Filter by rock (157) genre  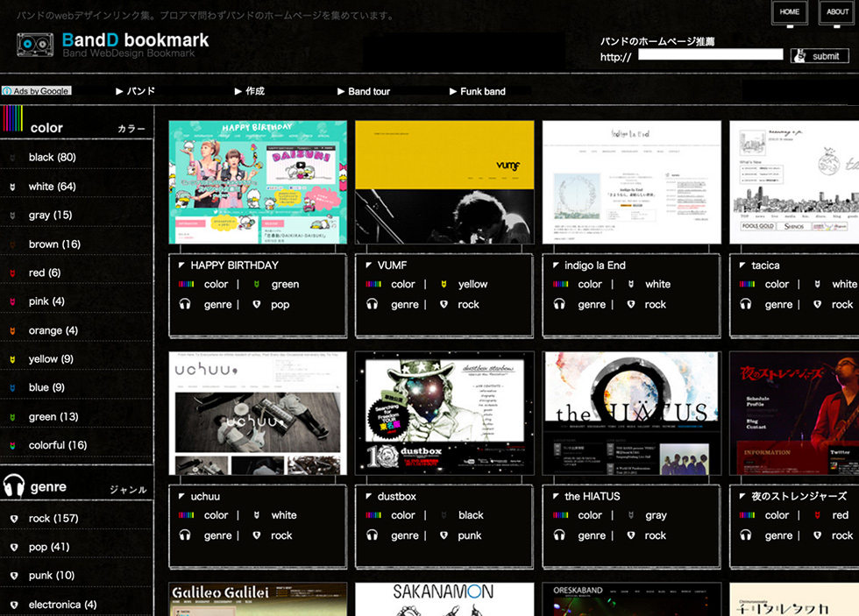[x=53, y=519]
